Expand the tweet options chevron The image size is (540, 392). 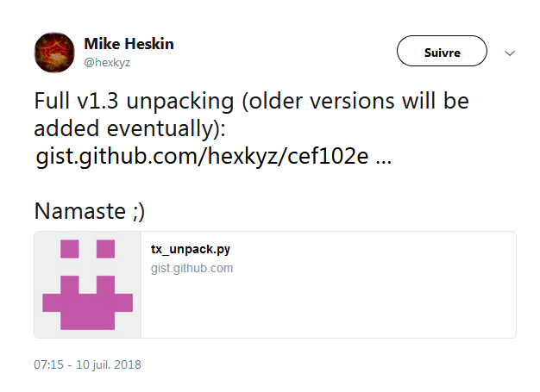[x=509, y=53]
